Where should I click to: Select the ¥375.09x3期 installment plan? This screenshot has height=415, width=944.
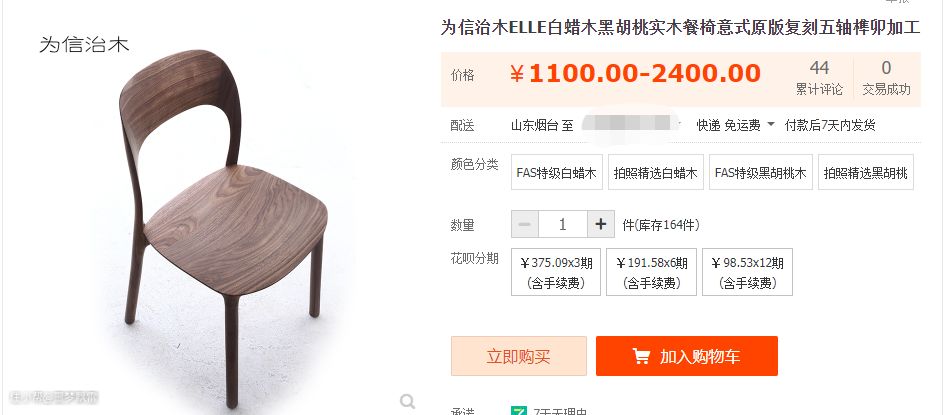[x=556, y=272]
